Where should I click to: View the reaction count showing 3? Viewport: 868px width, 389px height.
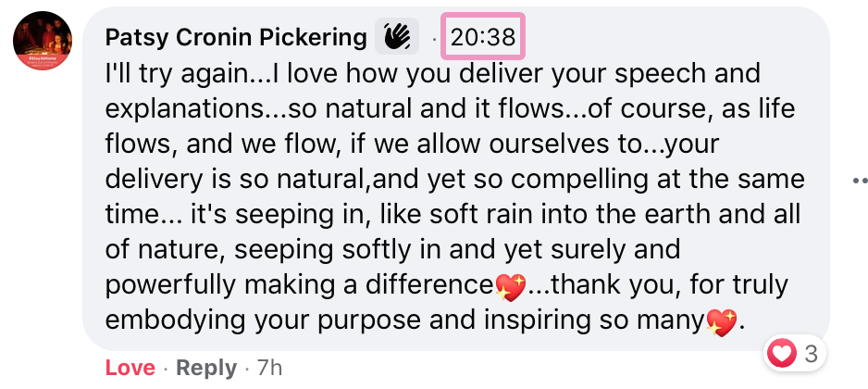(811, 353)
